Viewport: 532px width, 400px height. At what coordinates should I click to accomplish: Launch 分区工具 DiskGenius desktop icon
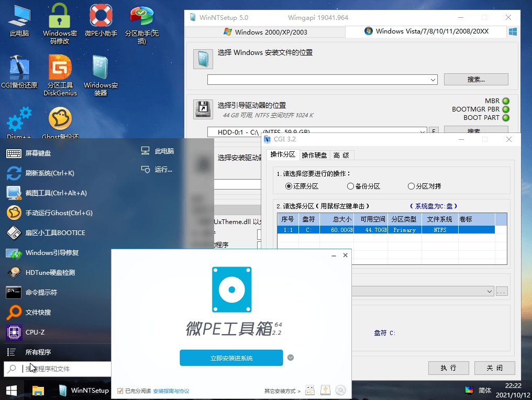tap(60, 75)
